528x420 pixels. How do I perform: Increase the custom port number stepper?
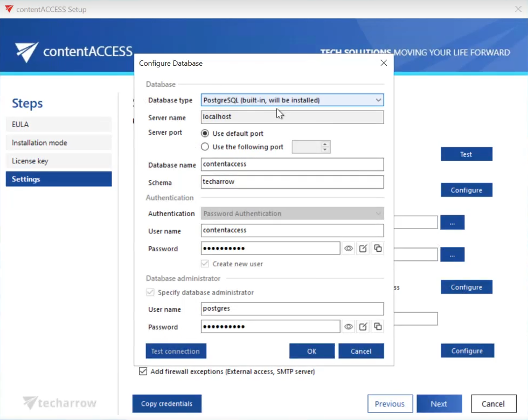point(325,144)
